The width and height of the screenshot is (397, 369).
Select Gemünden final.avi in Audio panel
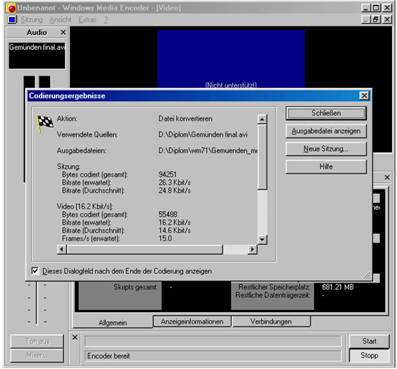click(x=37, y=47)
